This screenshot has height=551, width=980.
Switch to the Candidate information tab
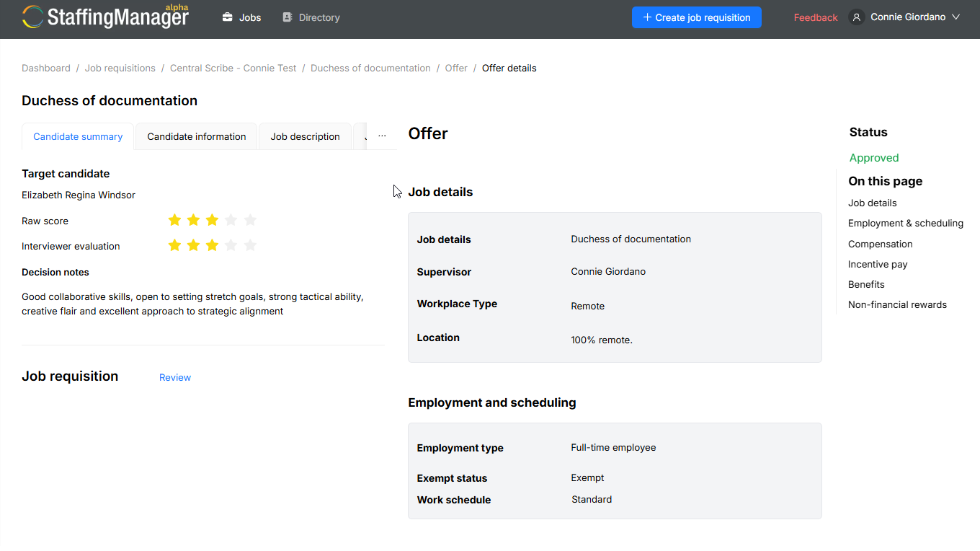click(x=197, y=136)
